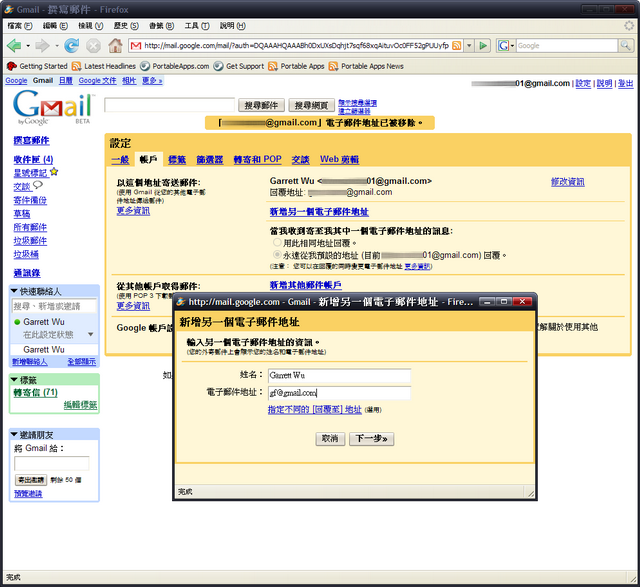Click the 搜尋郵件 button
The image size is (640, 587).
[x=261, y=105]
